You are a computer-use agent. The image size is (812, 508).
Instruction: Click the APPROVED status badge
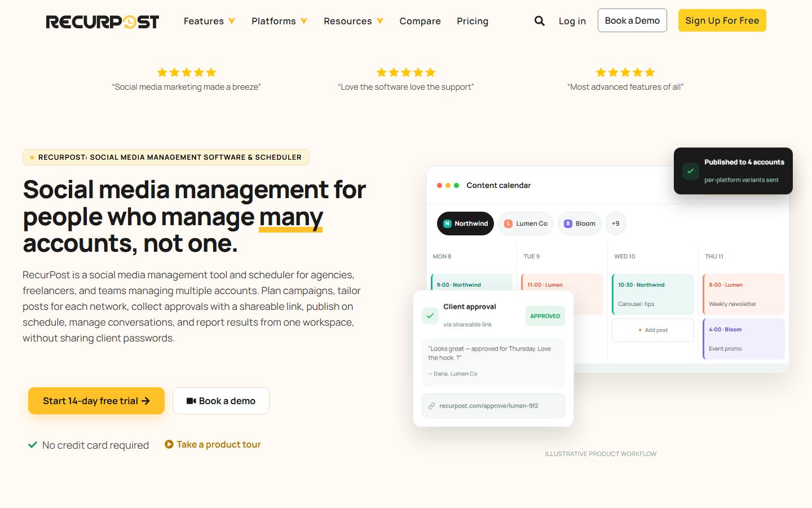click(545, 316)
